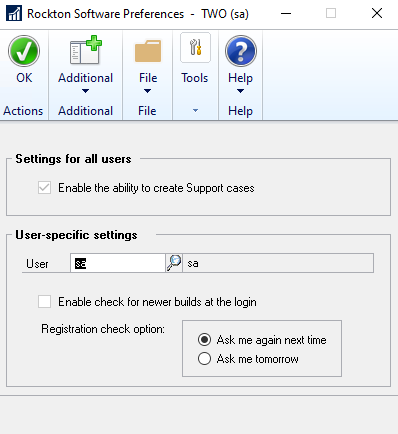Click the green OK checkmark icon
398x434 pixels.
pyautogui.click(x=24, y=51)
